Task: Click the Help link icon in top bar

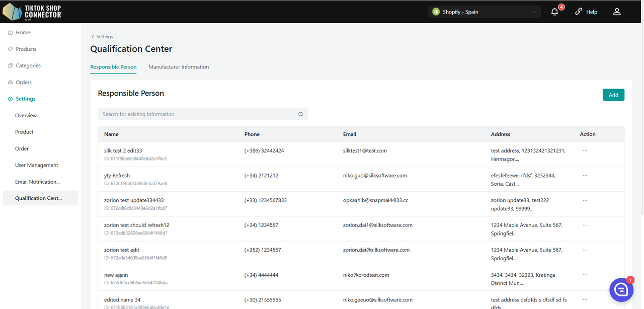Action: pos(578,11)
